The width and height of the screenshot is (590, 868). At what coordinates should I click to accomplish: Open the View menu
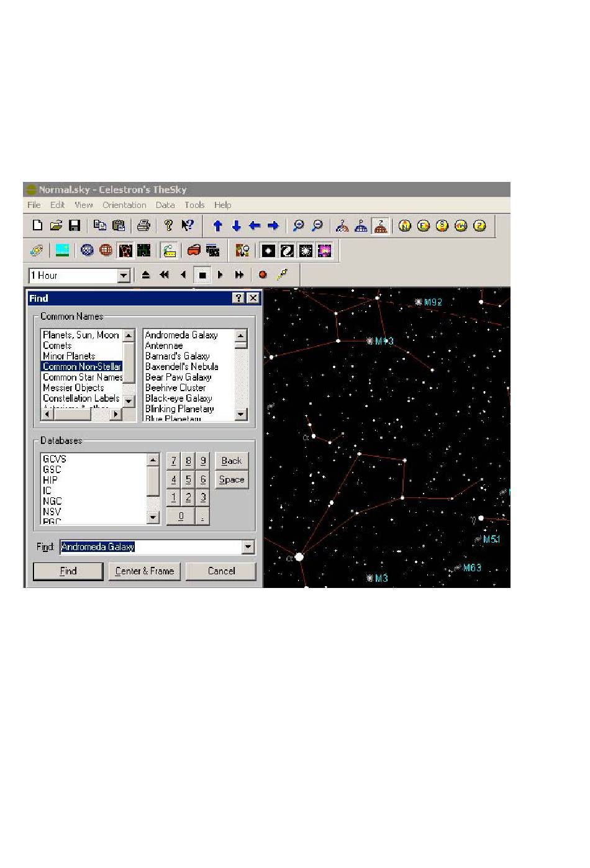[83, 205]
